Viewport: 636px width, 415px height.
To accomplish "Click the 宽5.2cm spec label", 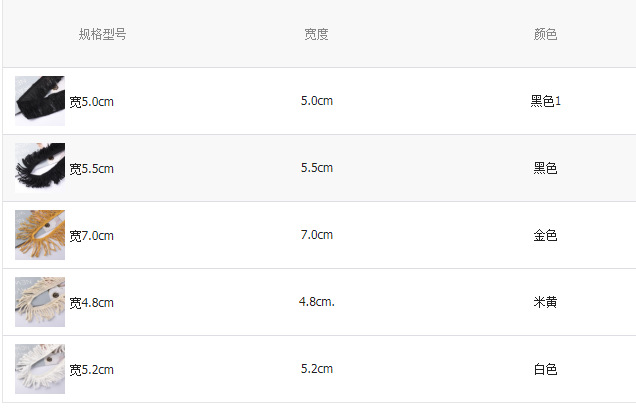I will (x=91, y=370).
